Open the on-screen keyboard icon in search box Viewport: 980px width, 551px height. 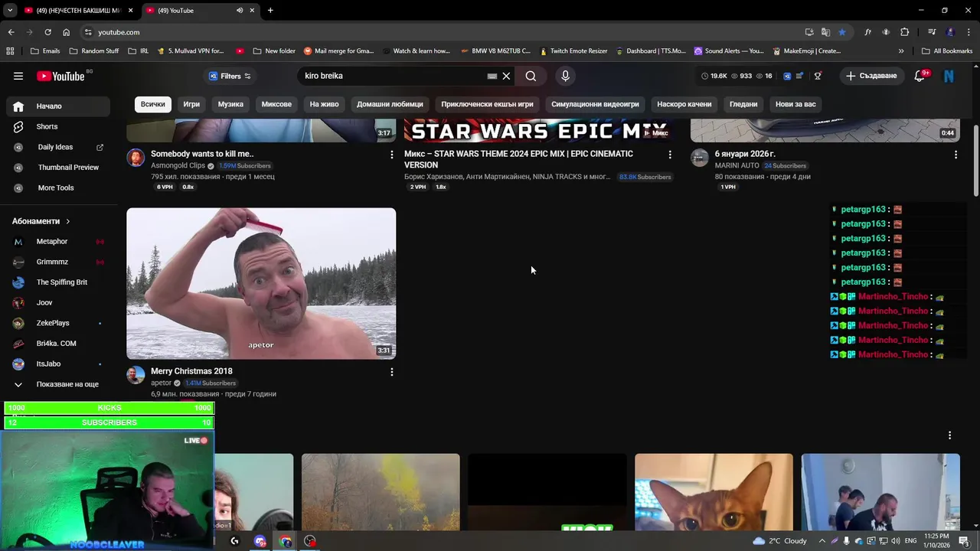point(492,76)
